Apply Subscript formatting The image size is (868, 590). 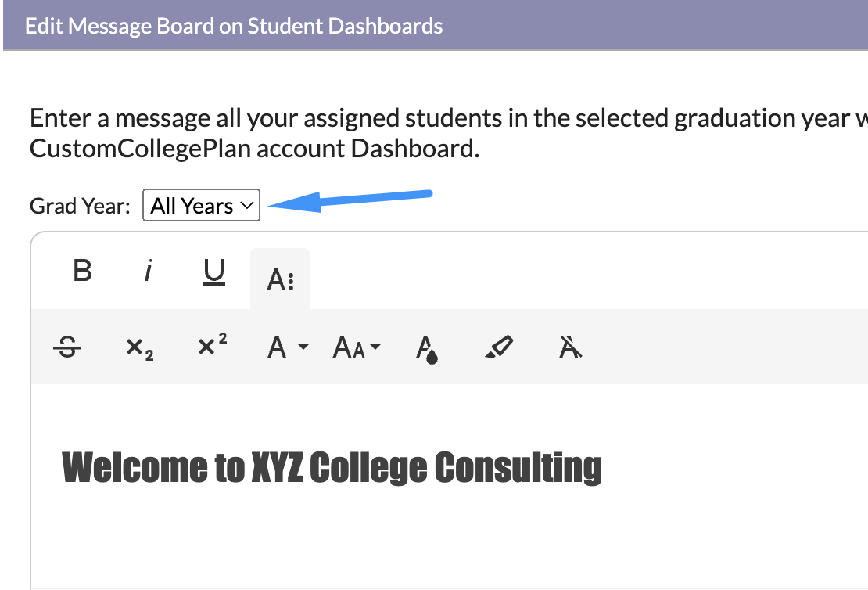click(x=139, y=347)
